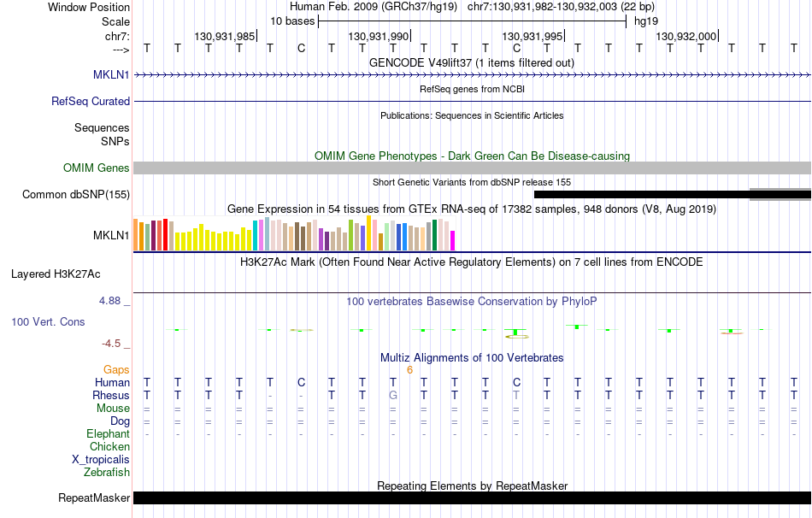Open the RepeatMasker track label
Image resolution: width=812 pixels, height=518 pixels.
pyautogui.click(x=94, y=497)
